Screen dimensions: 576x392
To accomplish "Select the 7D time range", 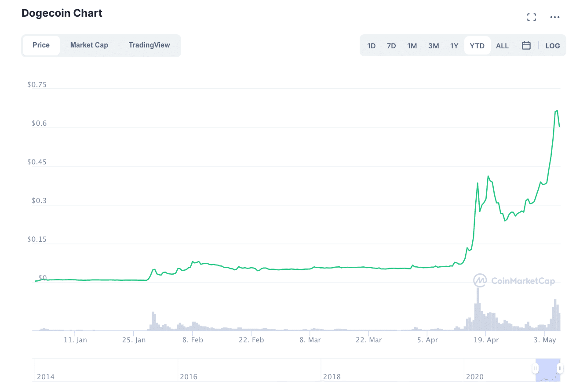I will coord(391,46).
